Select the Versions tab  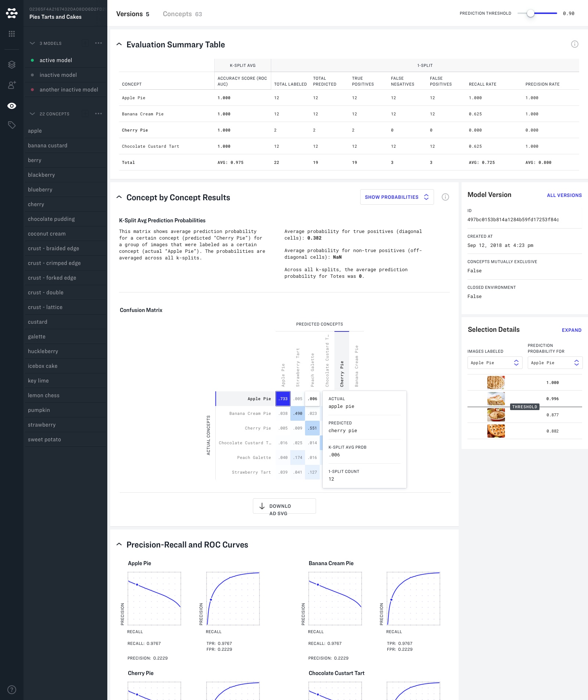point(133,14)
